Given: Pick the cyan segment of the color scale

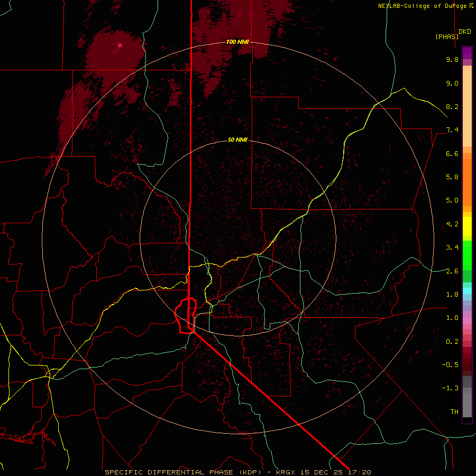Looking at the screenshot, I should [x=467, y=291].
